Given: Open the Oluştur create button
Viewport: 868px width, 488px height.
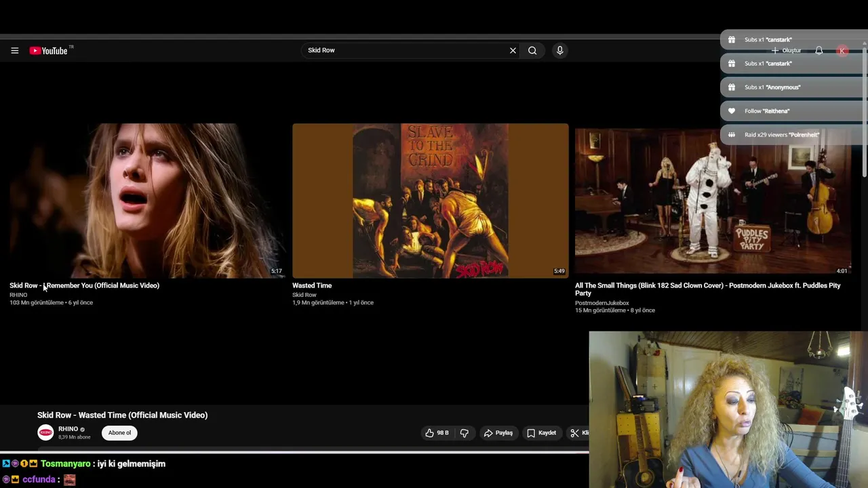Looking at the screenshot, I should (786, 50).
